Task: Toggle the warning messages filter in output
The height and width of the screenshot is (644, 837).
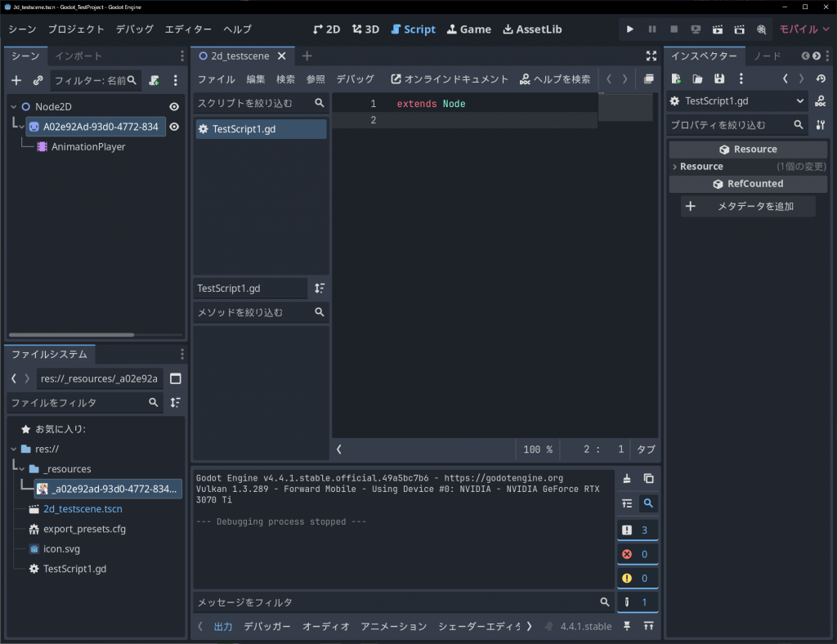Action: [x=638, y=579]
